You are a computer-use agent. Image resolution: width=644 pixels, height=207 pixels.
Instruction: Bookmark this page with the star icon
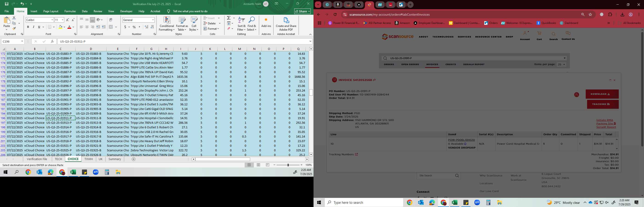pyautogui.click(x=590, y=14)
